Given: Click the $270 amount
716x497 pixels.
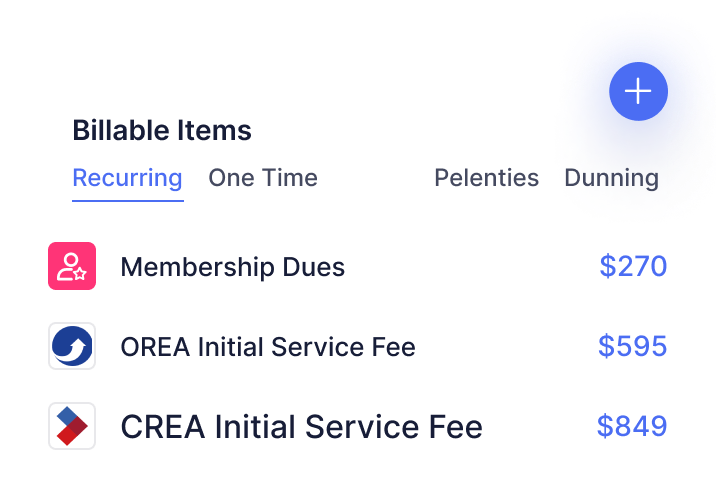Looking at the screenshot, I should click(632, 267).
